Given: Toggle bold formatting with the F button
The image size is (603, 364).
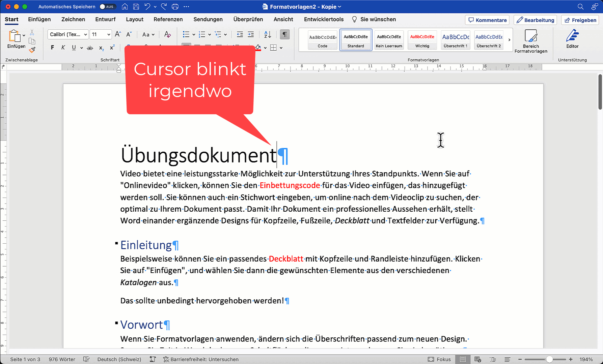Looking at the screenshot, I should [52, 48].
